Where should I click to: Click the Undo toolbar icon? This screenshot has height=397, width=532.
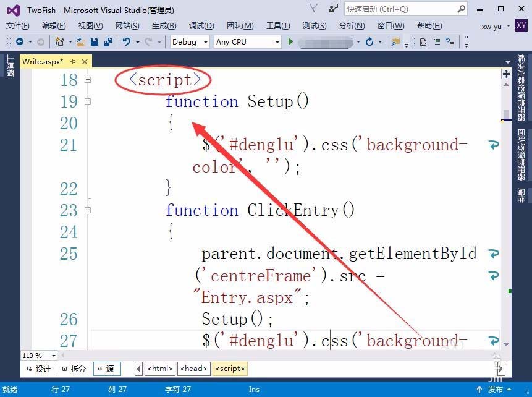pos(126,42)
